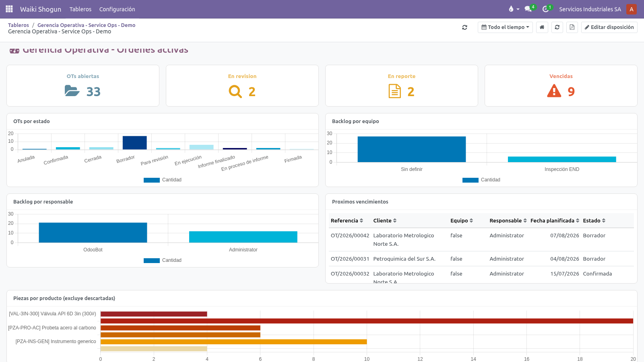Image resolution: width=644 pixels, height=362 pixels.
Task: Open the En revision 2 card
Action: point(242,86)
